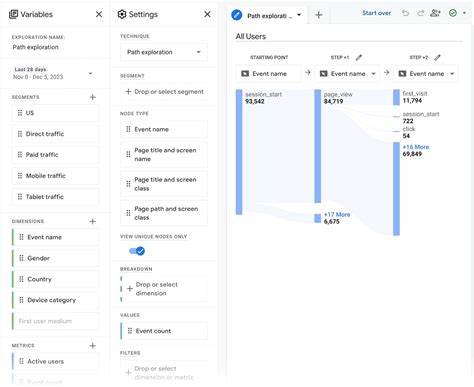Click Event name dimension item
474x387 pixels.
55,237
